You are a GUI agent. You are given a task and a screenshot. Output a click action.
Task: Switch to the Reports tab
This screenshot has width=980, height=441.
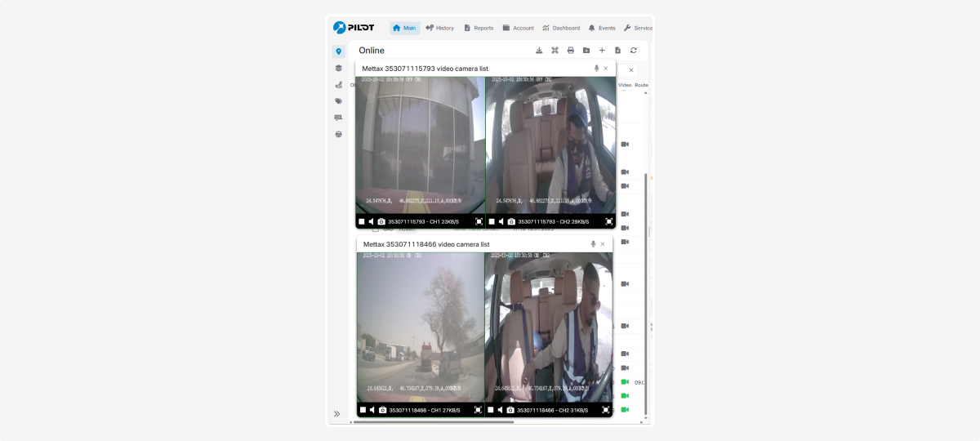pyautogui.click(x=479, y=28)
